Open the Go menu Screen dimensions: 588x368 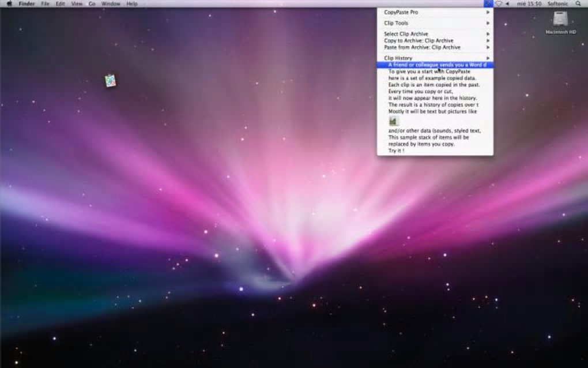pyautogui.click(x=92, y=4)
